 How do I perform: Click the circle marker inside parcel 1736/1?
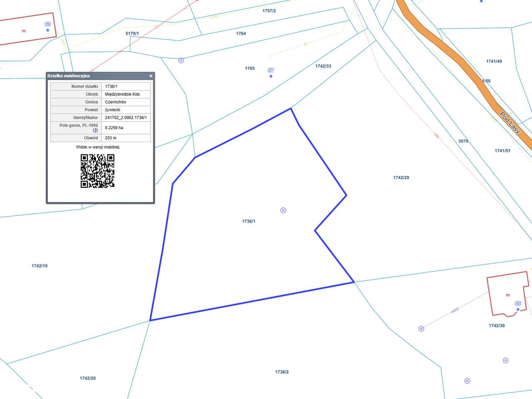click(x=283, y=210)
